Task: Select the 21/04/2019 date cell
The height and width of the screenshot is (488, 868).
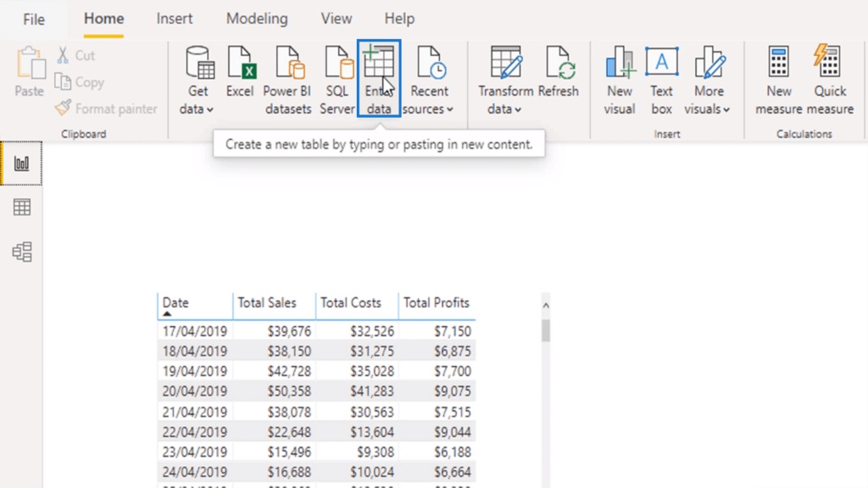Action: click(x=195, y=413)
